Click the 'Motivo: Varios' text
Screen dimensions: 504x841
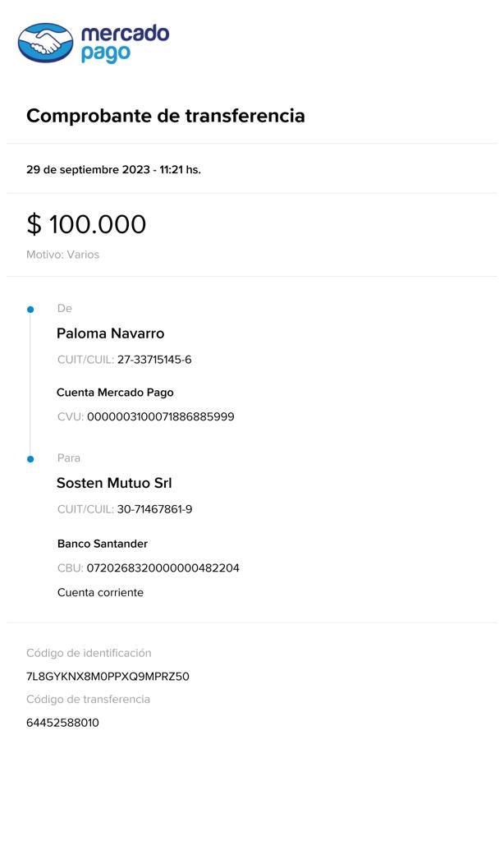[62, 255]
